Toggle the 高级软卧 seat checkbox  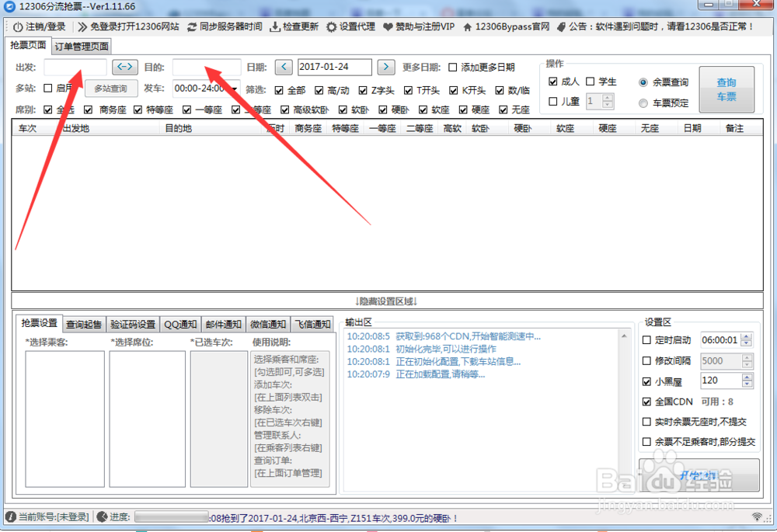284,110
